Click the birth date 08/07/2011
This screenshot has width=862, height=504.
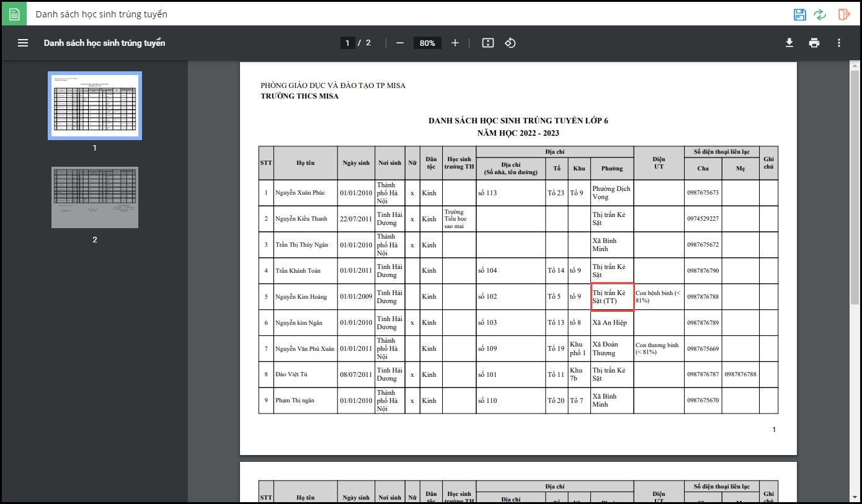[356, 374]
